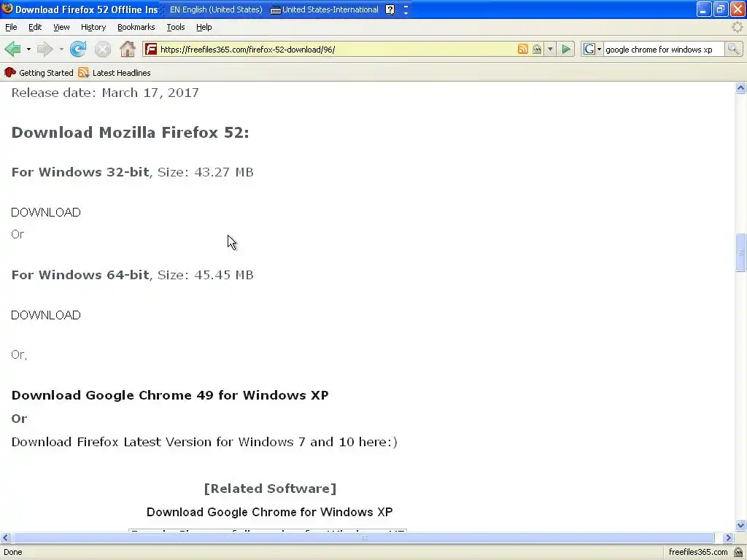Image resolution: width=747 pixels, height=560 pixels.
Task: Restore down the Firefox window
Action: pyautogui.click(x=720, y=9)
